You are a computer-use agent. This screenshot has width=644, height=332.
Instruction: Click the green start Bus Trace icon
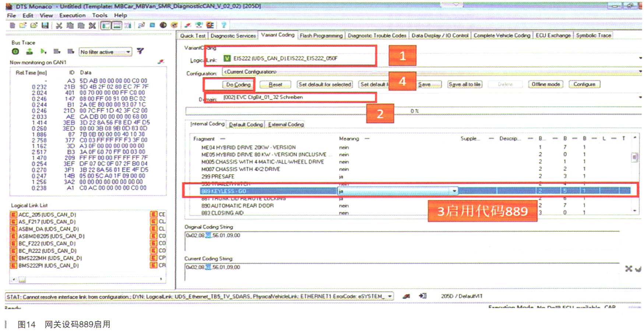15,52
